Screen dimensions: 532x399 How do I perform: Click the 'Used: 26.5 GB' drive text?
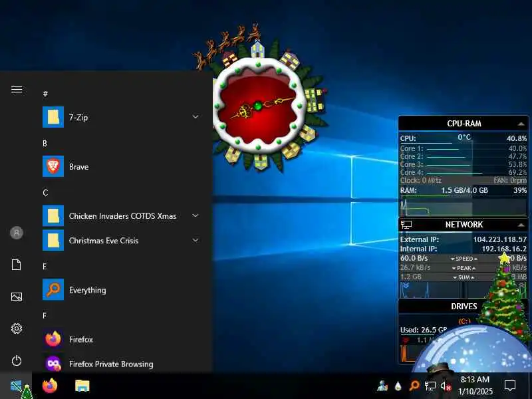click(x=424, y=330)
